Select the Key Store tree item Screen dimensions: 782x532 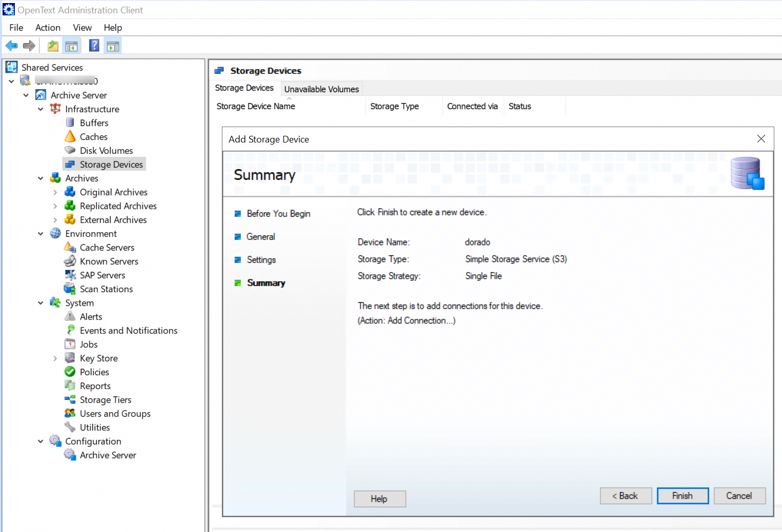(99, 358)
